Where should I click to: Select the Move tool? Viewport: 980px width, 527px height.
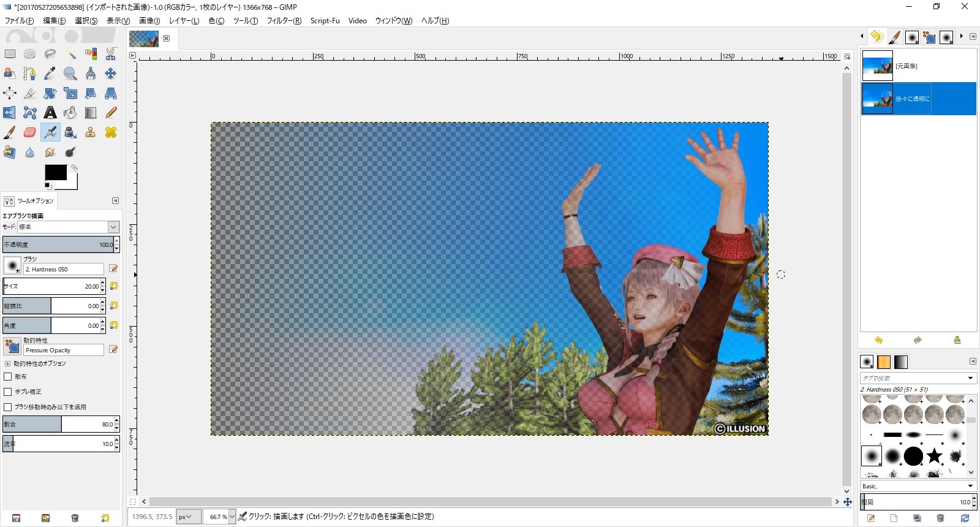[x=111, y=74]
